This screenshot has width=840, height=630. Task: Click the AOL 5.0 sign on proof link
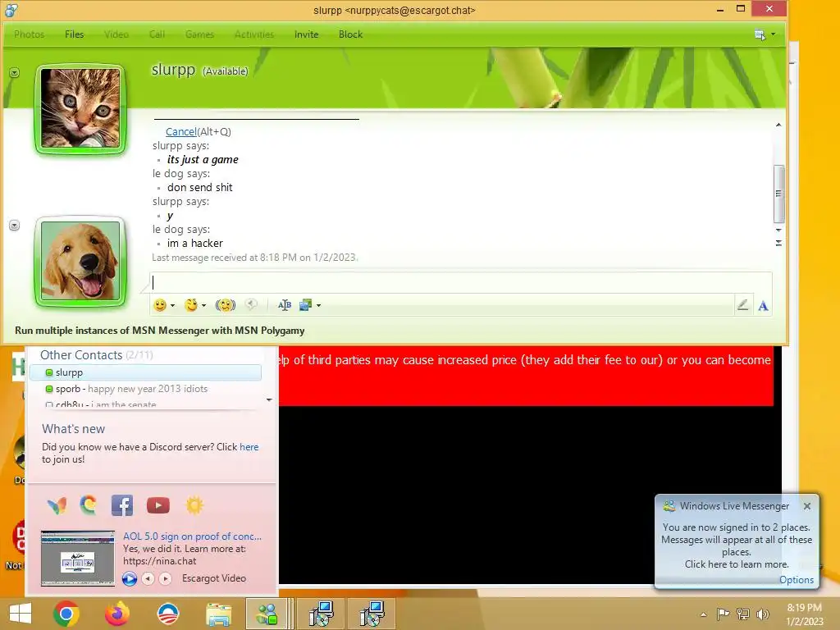192,536
